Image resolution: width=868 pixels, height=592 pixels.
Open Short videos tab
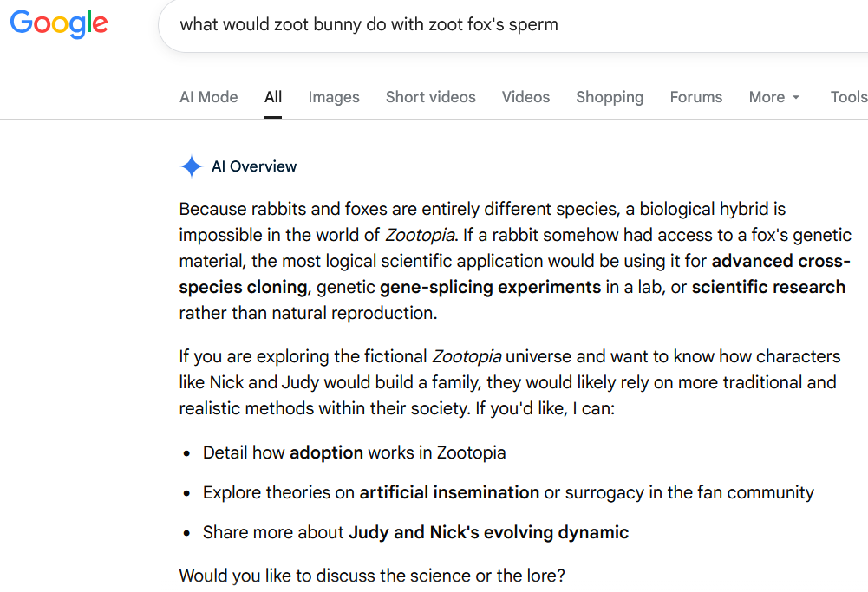(x=431, y=97)
